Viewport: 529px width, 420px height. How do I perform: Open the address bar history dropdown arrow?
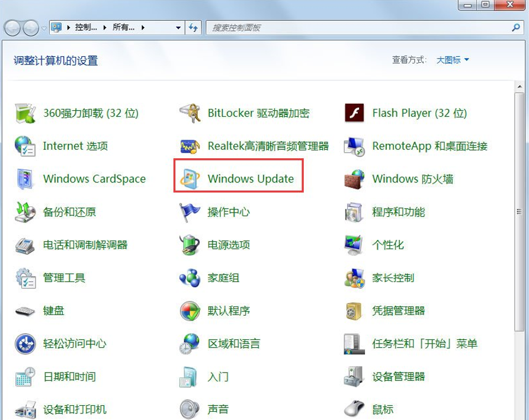tap(178, 28)
